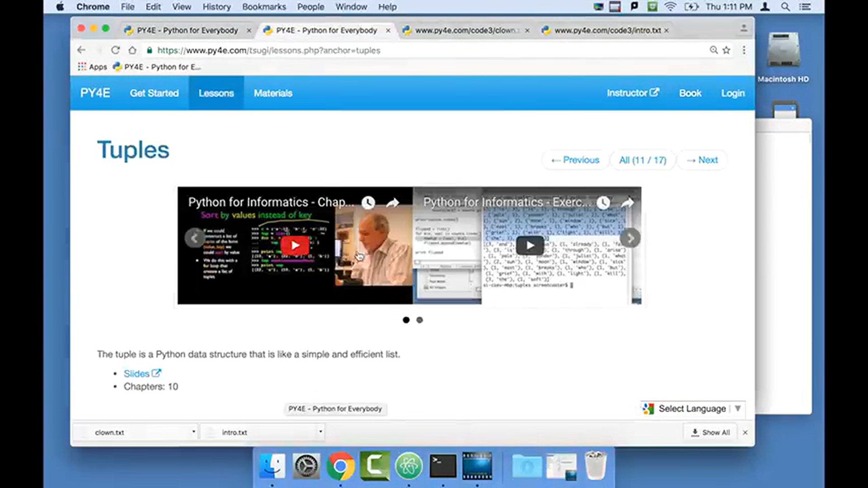Image resolution: width=868 pixels, height=488 pixels.
Task: Open the Atom editor from the Dock
Action: [409, 466]
